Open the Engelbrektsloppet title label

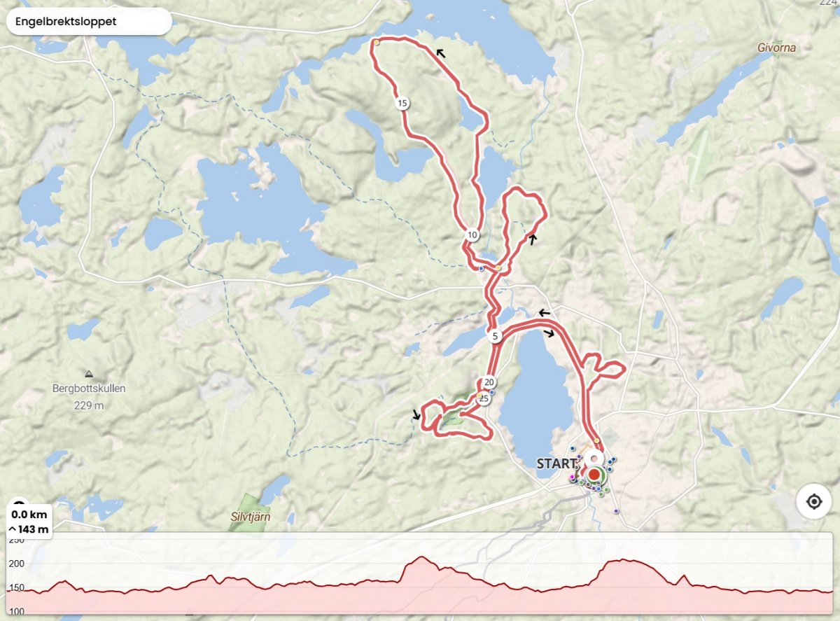(89, 21)
